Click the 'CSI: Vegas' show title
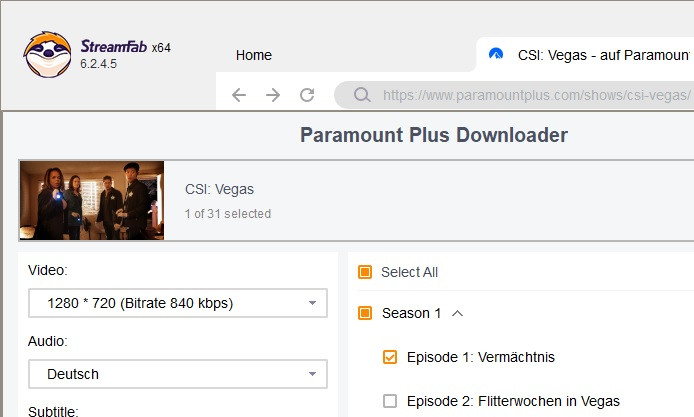The width and height of the screenshot is (694, 417). pyautogui.click(x=219, y=189)
